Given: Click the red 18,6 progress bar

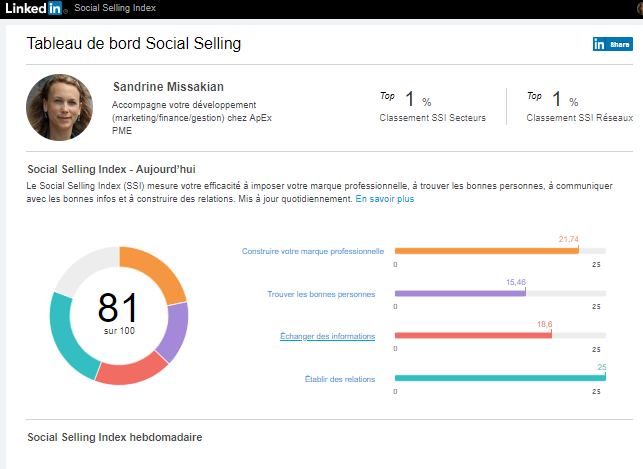Looking at the screenshot, I should click(473, 335).
